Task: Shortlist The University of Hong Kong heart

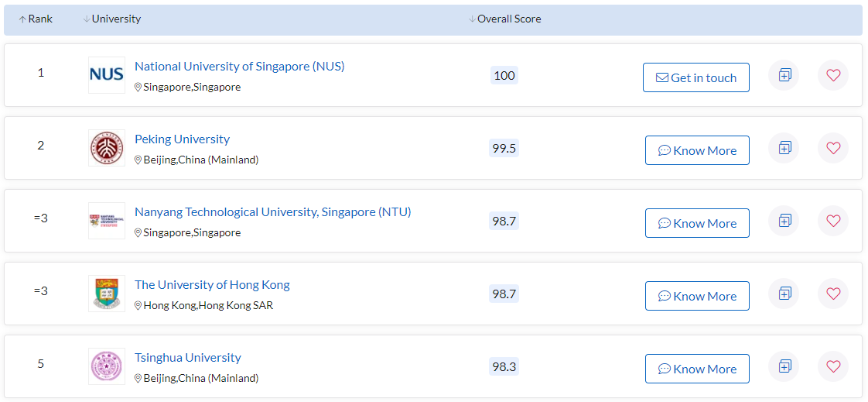Action: tap(832, 294)
